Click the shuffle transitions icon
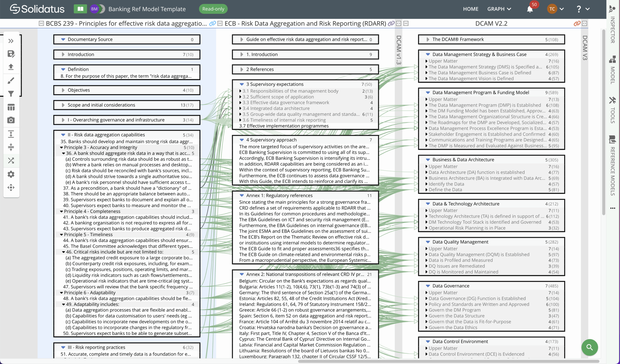 click(11, 161)
